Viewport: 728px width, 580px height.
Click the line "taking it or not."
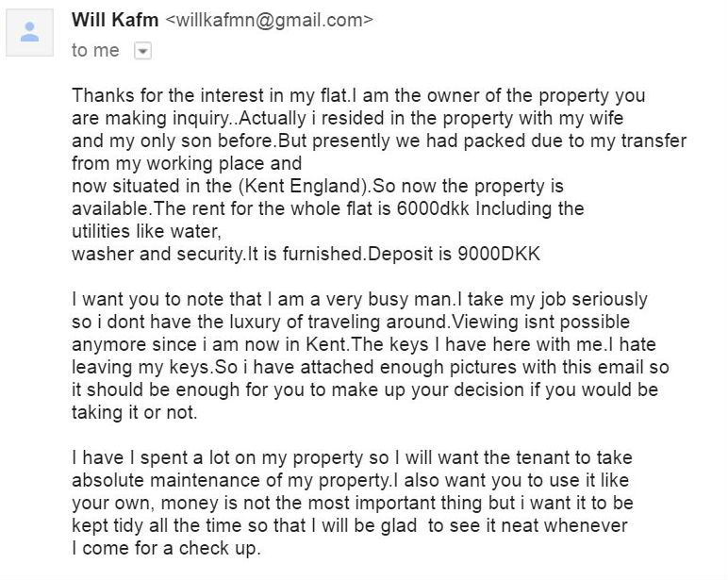(135, 412)
